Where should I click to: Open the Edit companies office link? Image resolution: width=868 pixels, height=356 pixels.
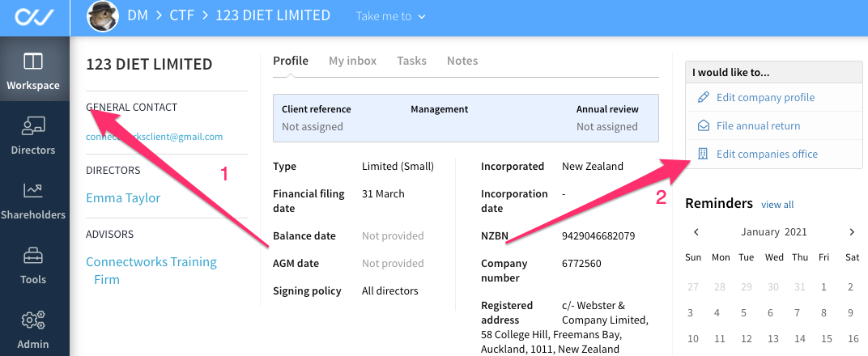tap(768, 154)
